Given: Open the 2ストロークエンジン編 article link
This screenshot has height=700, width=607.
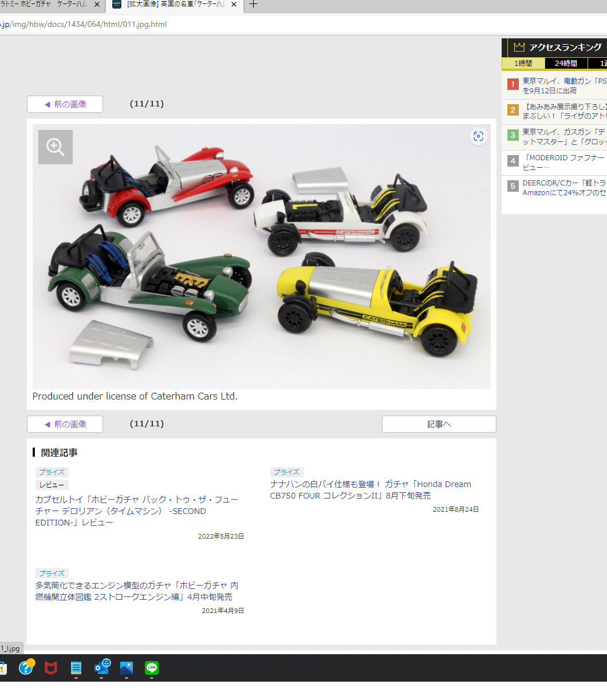Looking at the screenshot, I should coord(137,591).
